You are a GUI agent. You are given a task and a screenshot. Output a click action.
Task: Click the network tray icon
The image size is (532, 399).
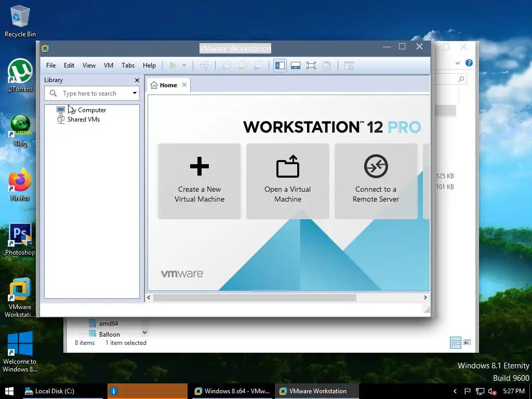coord(480,391)
